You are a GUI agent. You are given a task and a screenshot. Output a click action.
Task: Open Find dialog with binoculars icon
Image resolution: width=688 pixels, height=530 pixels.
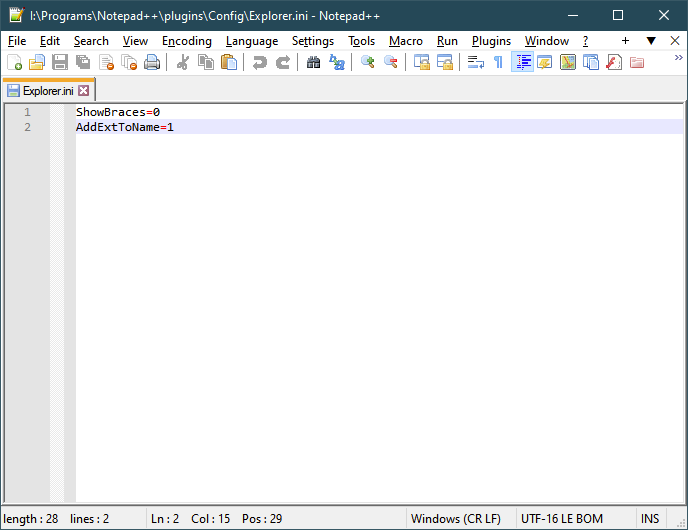coord(313,62)
